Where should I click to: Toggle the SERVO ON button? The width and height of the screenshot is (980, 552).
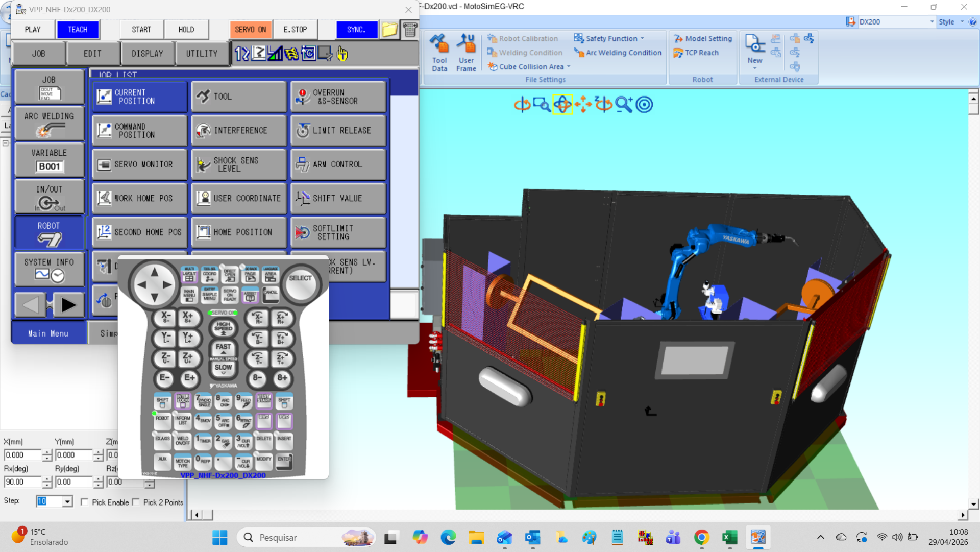click(x=251, y=30)
